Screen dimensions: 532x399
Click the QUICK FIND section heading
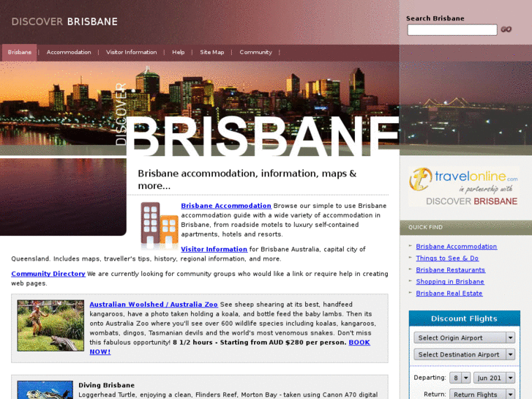pyautogui.click(x=425, y=228)
